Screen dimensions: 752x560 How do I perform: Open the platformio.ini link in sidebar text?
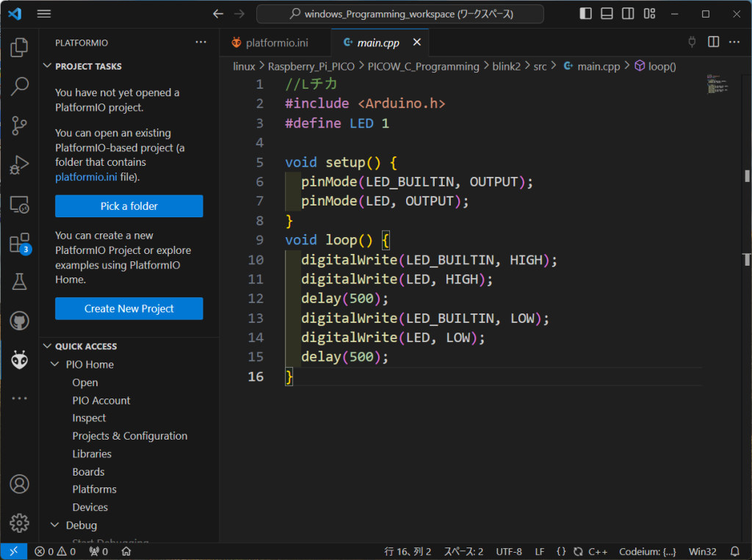[x=86, y=177]
